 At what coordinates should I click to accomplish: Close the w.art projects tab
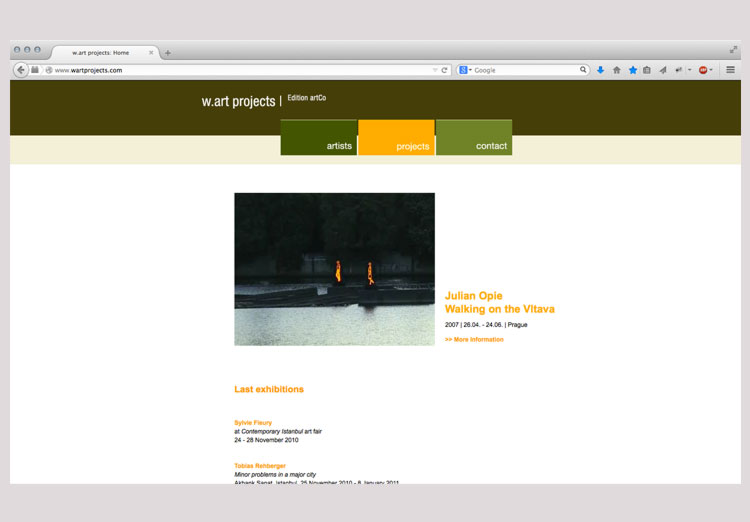point(151,53)
